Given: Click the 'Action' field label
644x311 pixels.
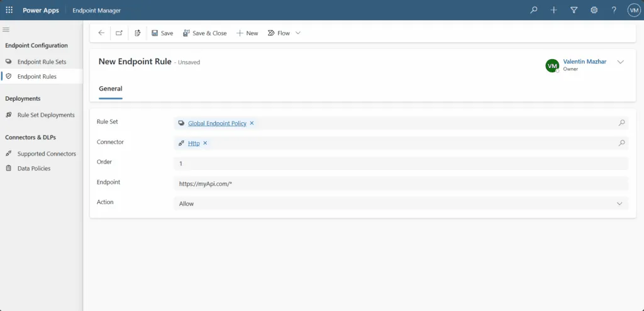Looking at the screenshot, I should click(x=105, y=202).
